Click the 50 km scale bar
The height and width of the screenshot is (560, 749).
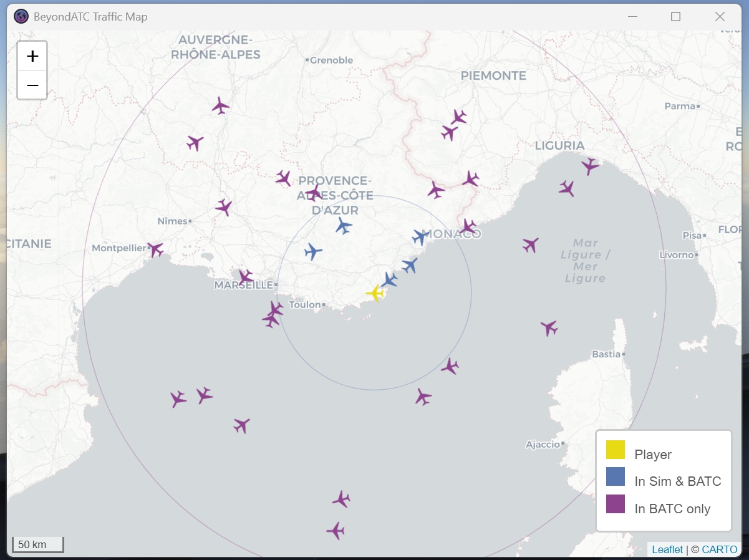point(38,544)
